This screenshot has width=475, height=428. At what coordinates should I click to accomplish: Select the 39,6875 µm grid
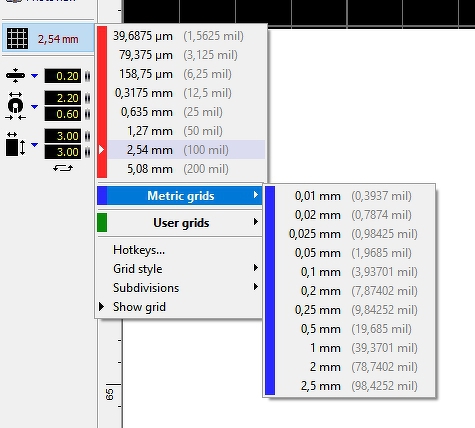point(186,36)
